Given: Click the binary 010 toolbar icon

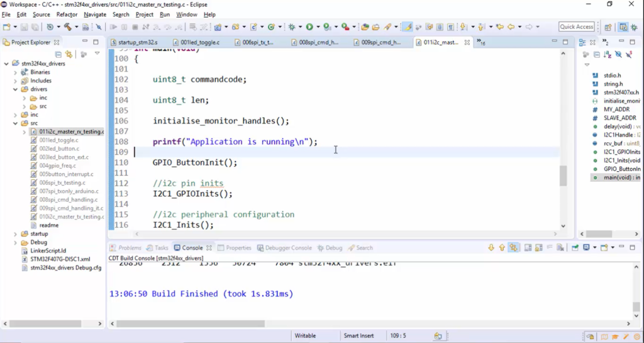Looking at the screenshot, I should click(86, 26).
